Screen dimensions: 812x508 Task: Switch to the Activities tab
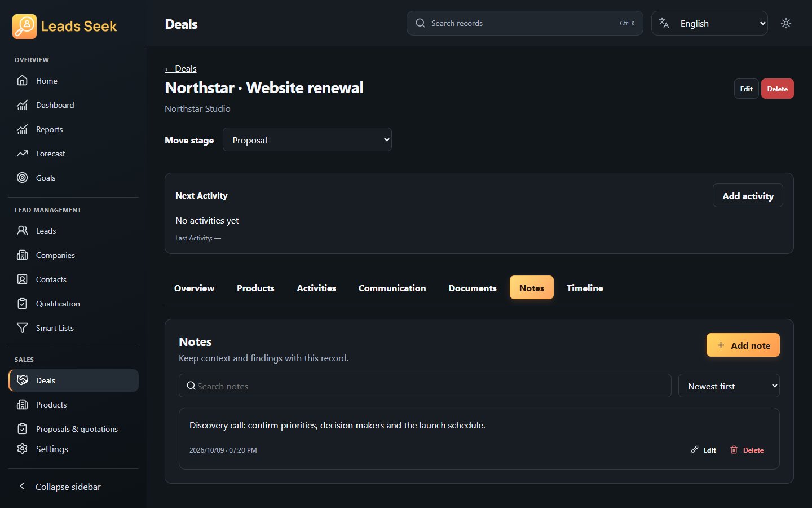[316, 288]
